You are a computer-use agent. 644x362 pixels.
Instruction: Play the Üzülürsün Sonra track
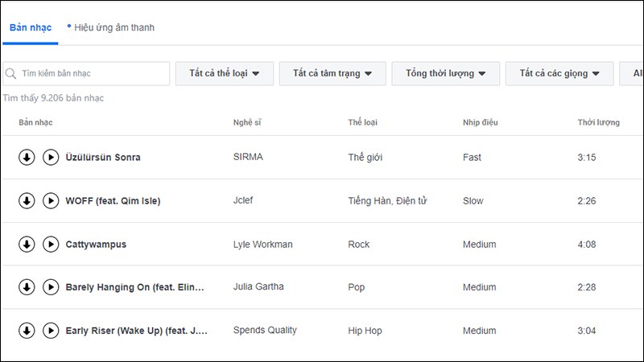pyautogui.click(x=51, y=157)
